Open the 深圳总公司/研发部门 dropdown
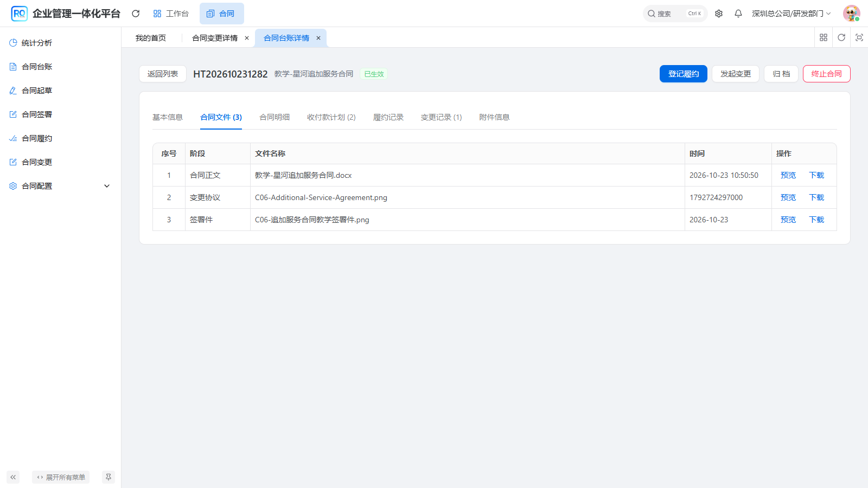Viewport: 868px width, 488px height. pyautogui.click(x=791, y=14)
